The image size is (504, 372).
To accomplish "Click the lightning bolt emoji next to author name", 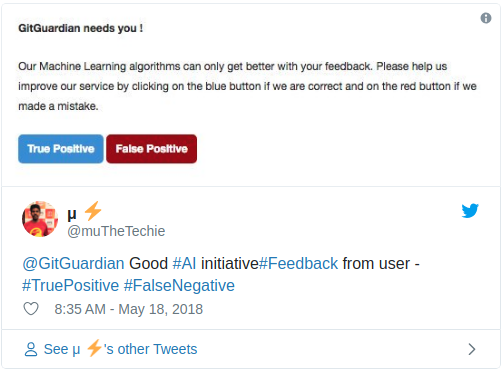I will click(93, 211).
